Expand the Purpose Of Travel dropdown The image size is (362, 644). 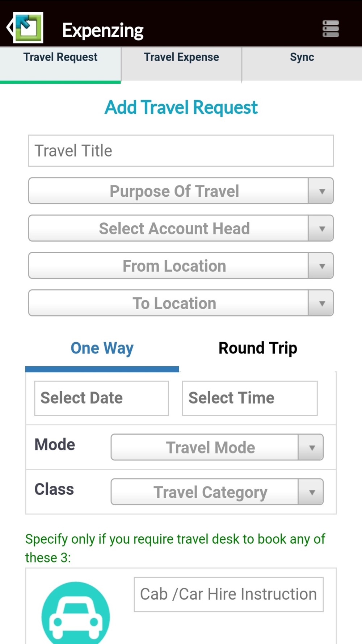click(x=181, y=191)
